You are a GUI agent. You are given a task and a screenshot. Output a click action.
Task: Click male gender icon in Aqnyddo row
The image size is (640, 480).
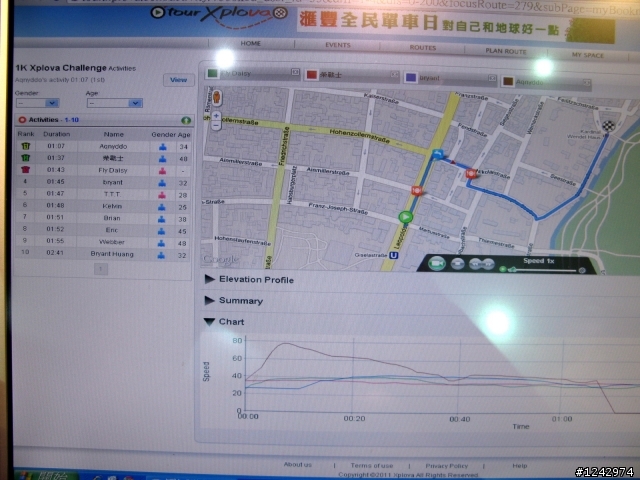(x=162, y=147)
